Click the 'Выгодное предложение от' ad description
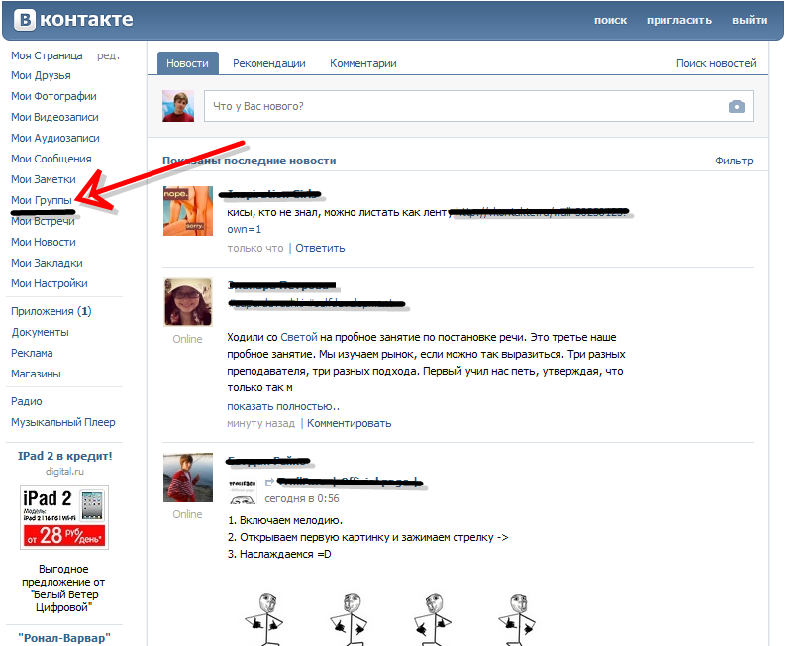This screenshot has height=646, width=812. coord(63,588)
